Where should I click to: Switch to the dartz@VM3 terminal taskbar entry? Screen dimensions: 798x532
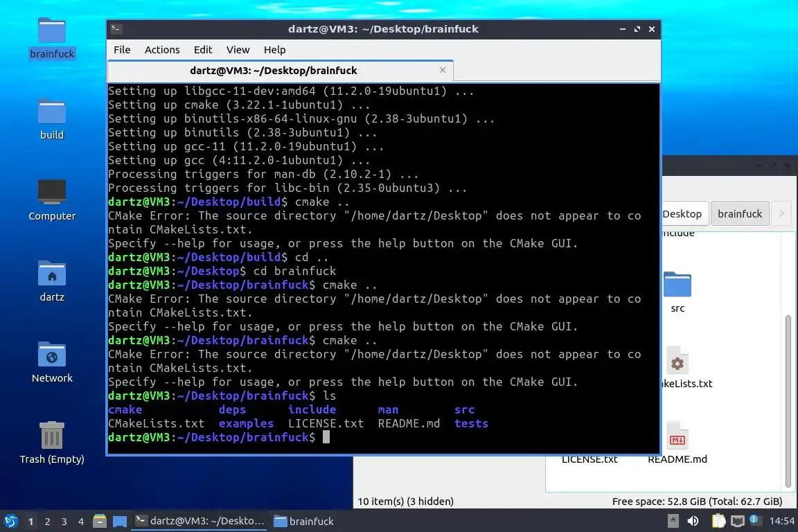click(199, 521)
